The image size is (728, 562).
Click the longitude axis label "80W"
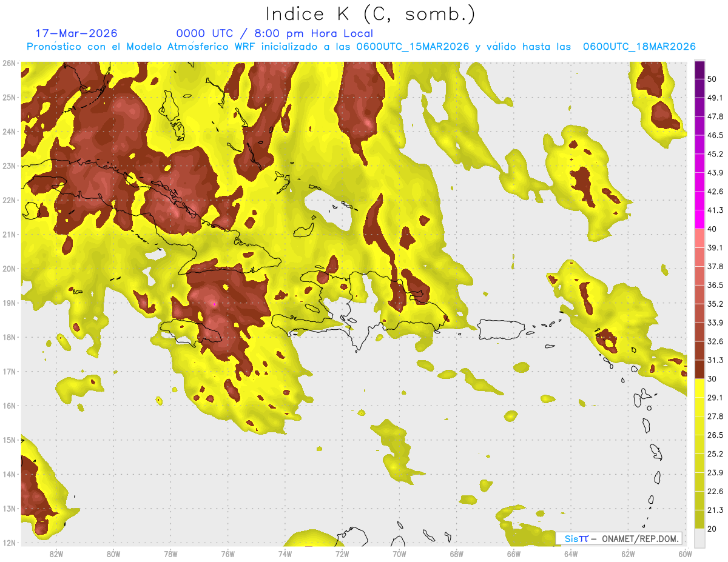(113, 554)
